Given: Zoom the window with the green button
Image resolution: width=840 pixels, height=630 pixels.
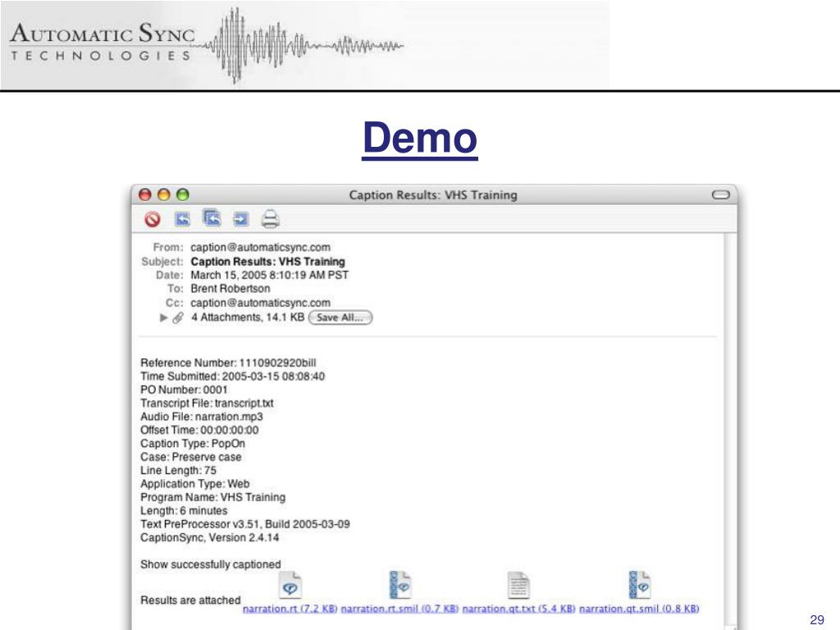Looking at the screenshot, I should click(x=183, y=194).
